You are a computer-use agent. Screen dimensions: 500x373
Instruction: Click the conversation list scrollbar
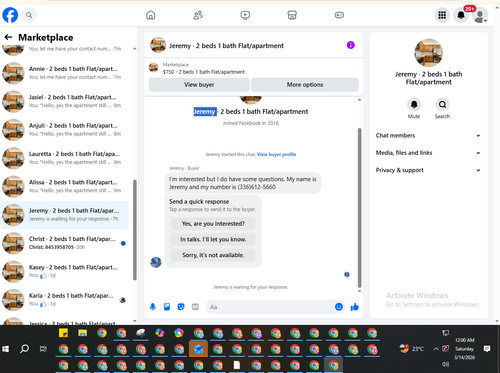[135, 230]
